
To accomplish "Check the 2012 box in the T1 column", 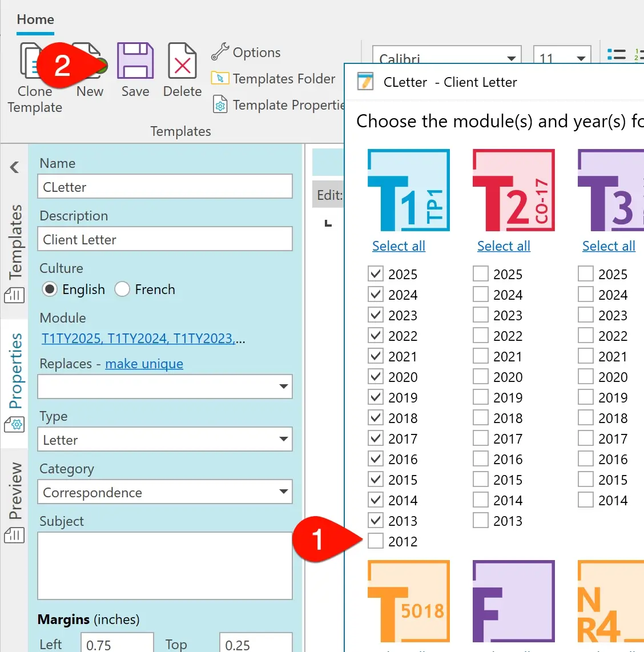I will click(x=376, y=541).
